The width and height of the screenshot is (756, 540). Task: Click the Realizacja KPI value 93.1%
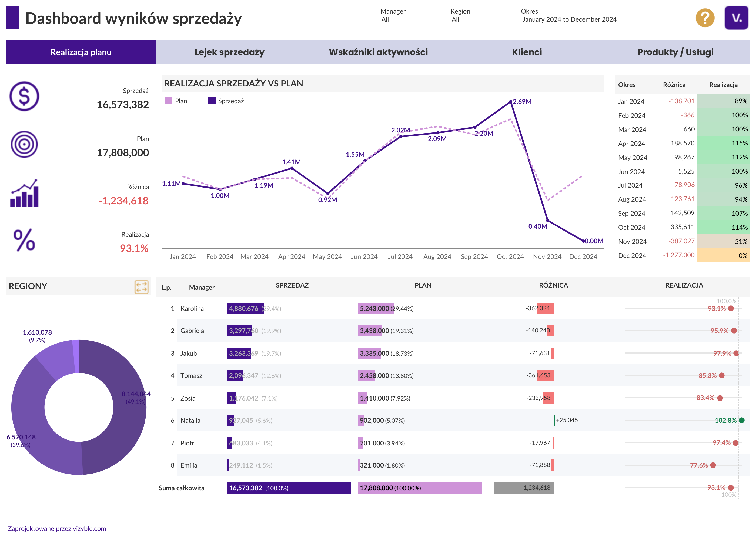pos(134,248)
